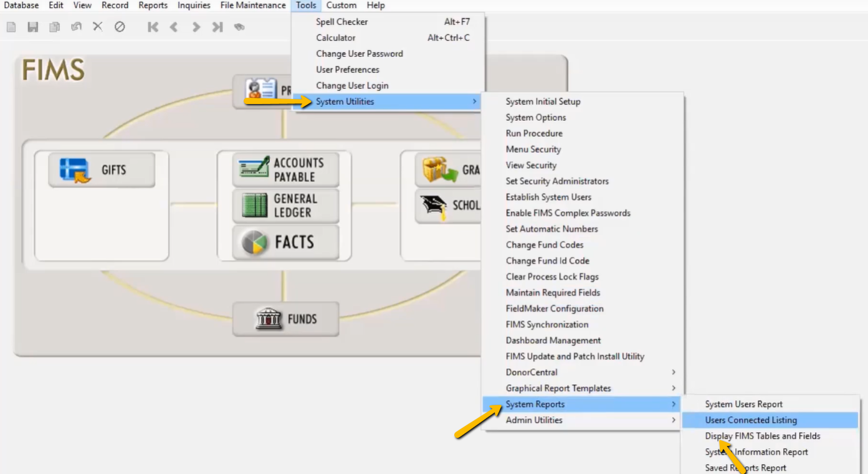Screen dimensions: 868x474
Task: Select System Users Report
Action: pos(770,404)
